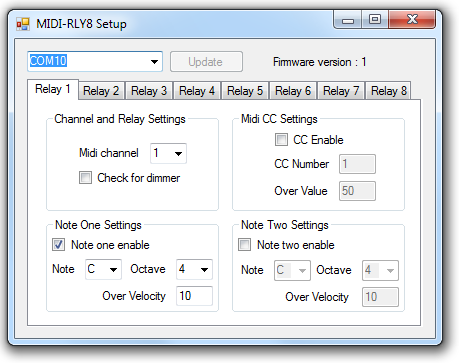Switch to the Relay 2 tab
459x363 pixels.
tap(101, 91)
